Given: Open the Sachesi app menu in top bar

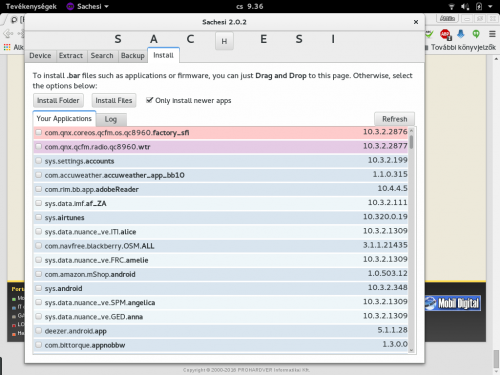Looking at the screenshot, I should pos(88,6).
